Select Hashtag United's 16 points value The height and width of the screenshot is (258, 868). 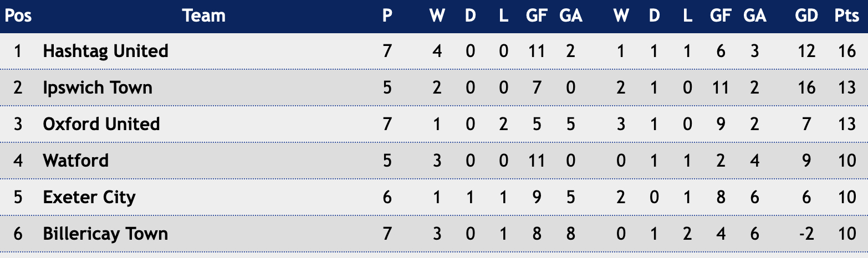coord(847,51)
